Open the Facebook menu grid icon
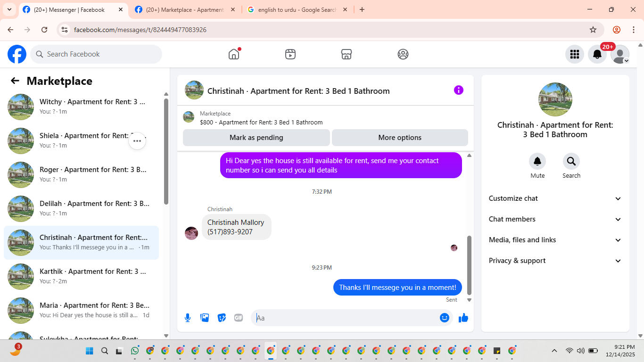This screenshot has width=644, height=362. 575,54
